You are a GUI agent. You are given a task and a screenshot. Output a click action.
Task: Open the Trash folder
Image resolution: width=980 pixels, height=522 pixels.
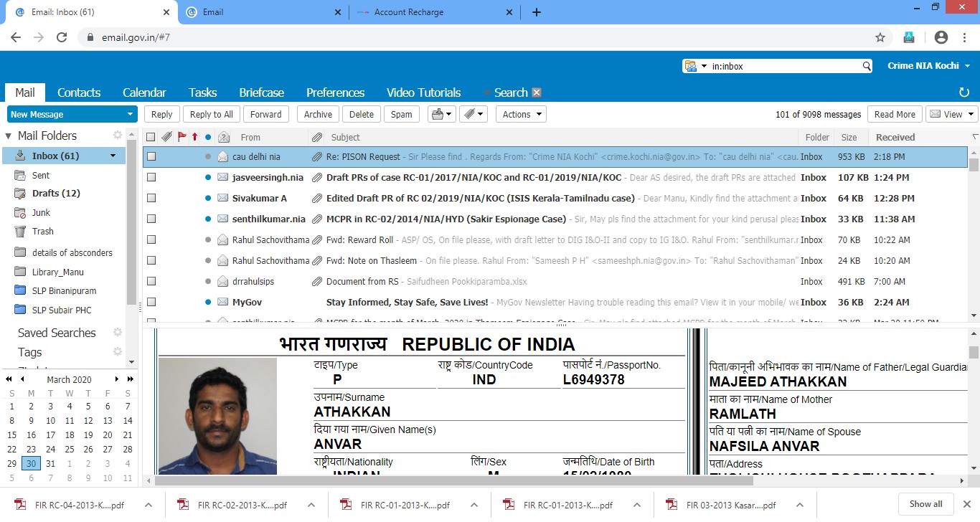coord(42,232)
